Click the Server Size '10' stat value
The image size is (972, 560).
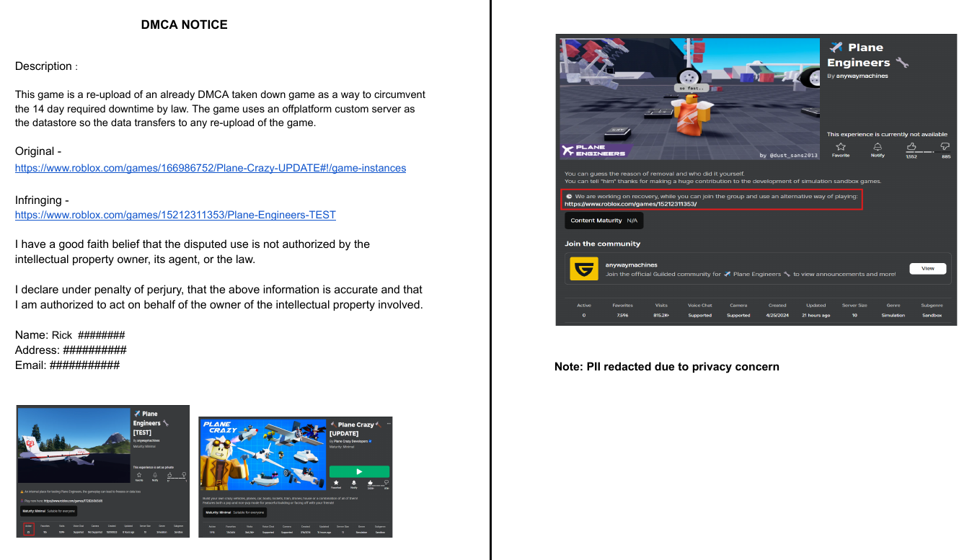point(854,316)
